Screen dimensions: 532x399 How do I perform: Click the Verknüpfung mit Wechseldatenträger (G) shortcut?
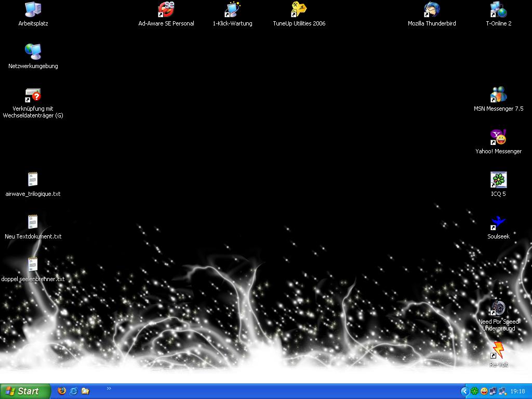click(33, 96)
